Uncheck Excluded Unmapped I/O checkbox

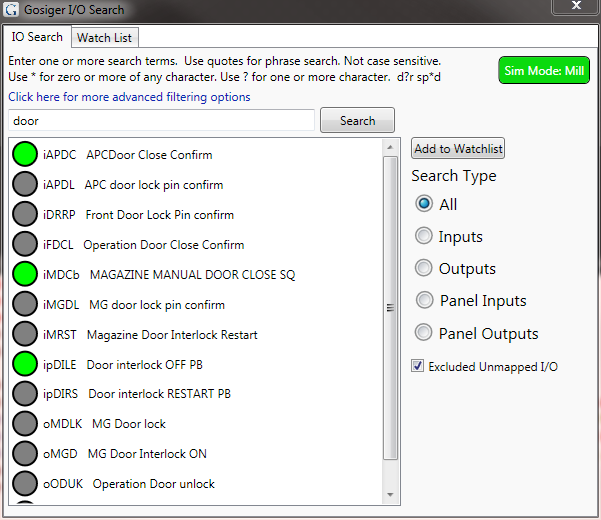pos(418,367)
